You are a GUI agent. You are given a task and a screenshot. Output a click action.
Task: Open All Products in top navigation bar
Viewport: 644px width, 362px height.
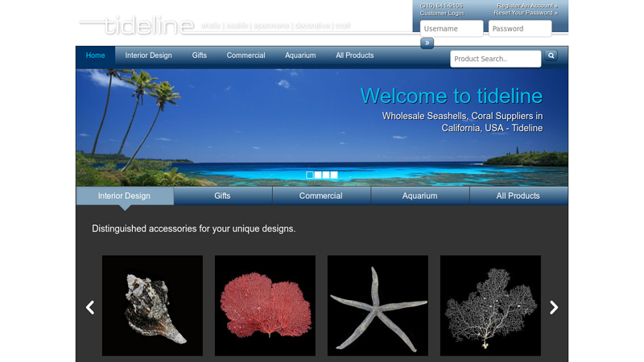354,56
